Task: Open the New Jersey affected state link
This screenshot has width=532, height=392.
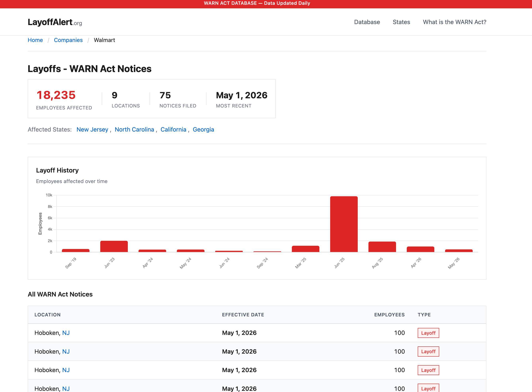Action: click(x=92, y=129)
